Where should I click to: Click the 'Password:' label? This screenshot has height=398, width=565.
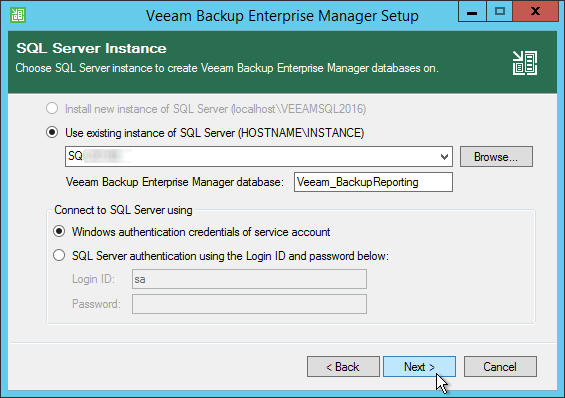pyautogui.click(x=96, y=304)
